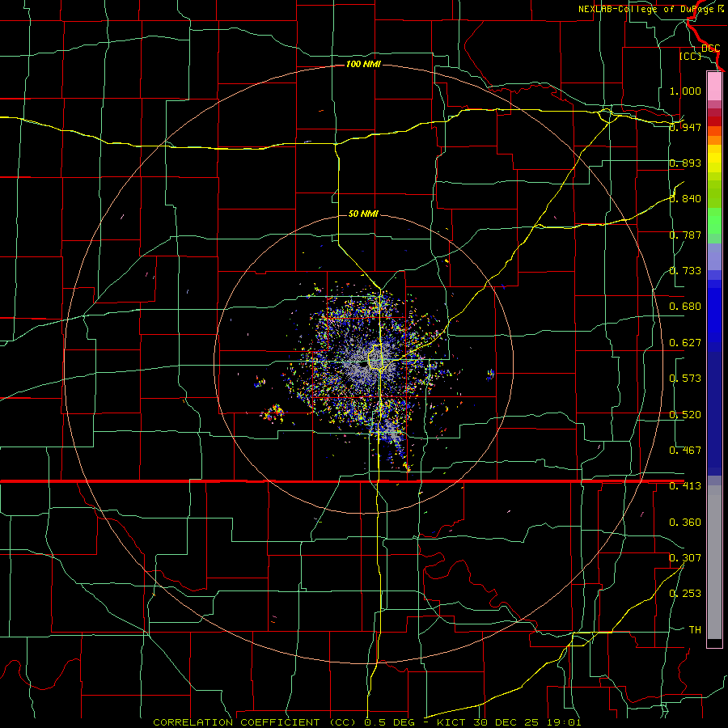Click the DCC label above the color scale
728x728 pixels.
click(710, 49)
